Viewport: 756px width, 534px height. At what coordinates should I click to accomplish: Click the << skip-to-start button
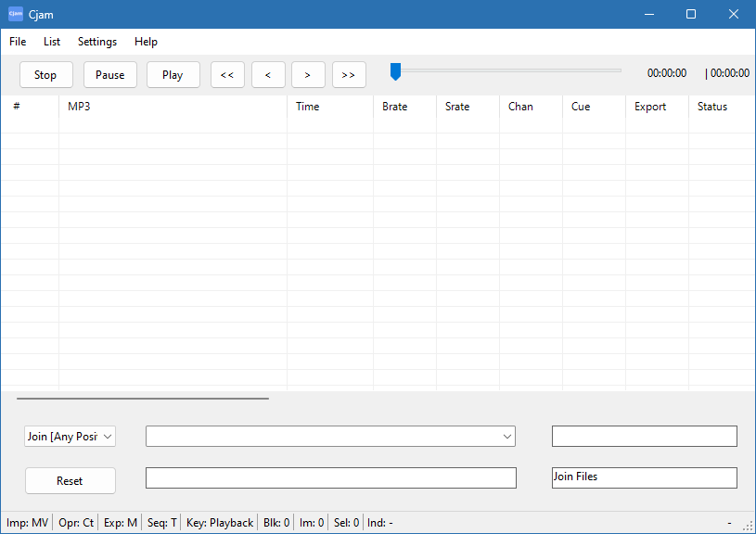point(227,74)
